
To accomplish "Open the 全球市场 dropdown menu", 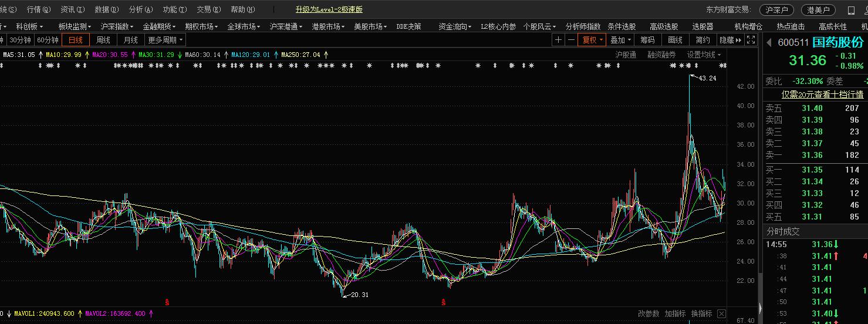I will click(244, 26).
